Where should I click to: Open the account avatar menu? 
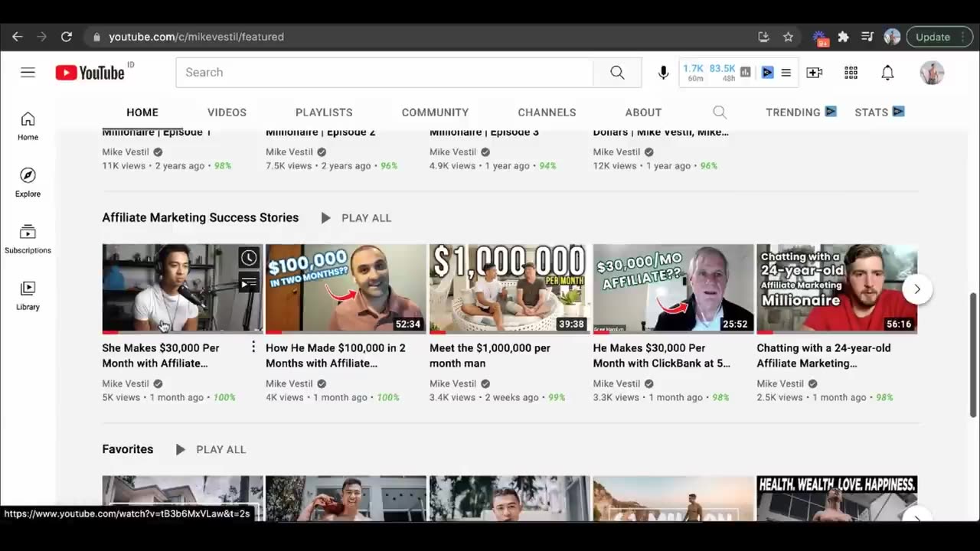pos(932,73)
